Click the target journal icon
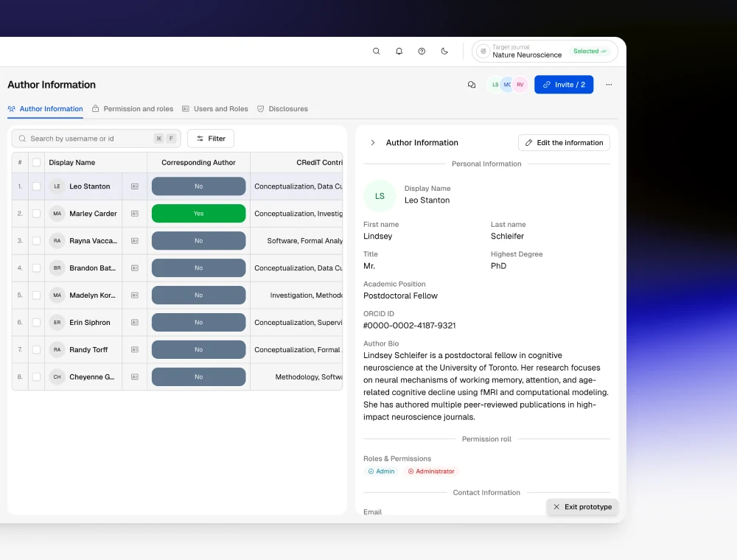 (x=483, y=51)
